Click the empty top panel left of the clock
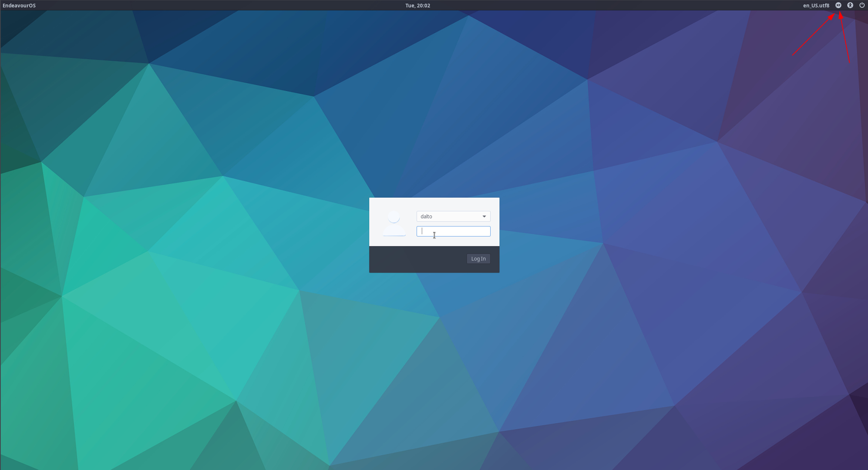Viewport: 868px width, 470px height. [222, 5]
